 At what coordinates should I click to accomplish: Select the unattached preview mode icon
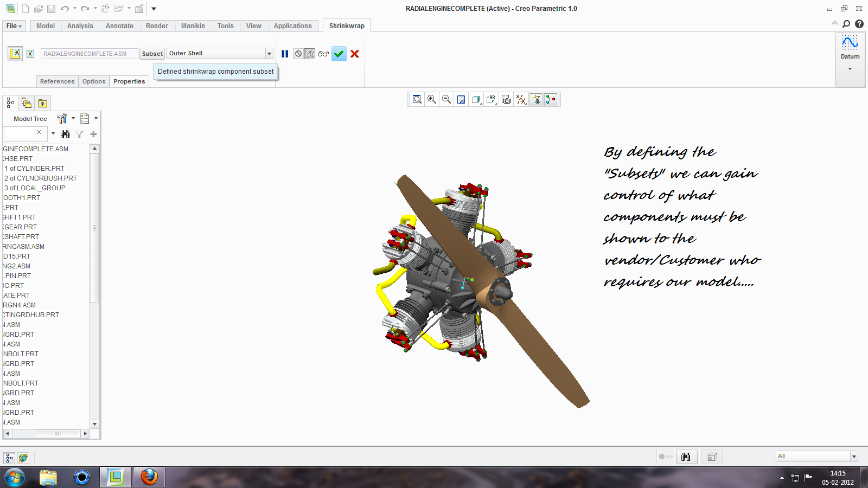(309, 54)
